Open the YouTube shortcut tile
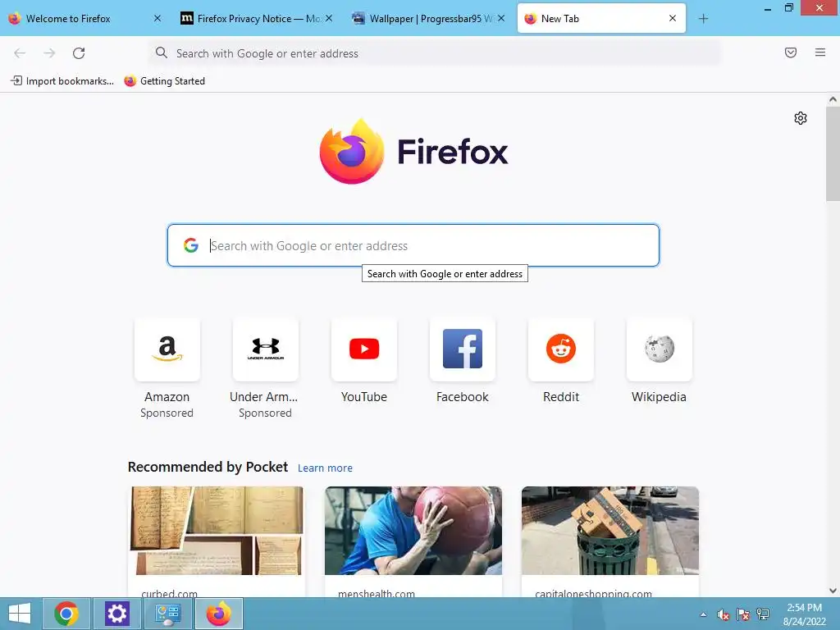The height and width of the screenshot is (630, 840). [364, 349]
